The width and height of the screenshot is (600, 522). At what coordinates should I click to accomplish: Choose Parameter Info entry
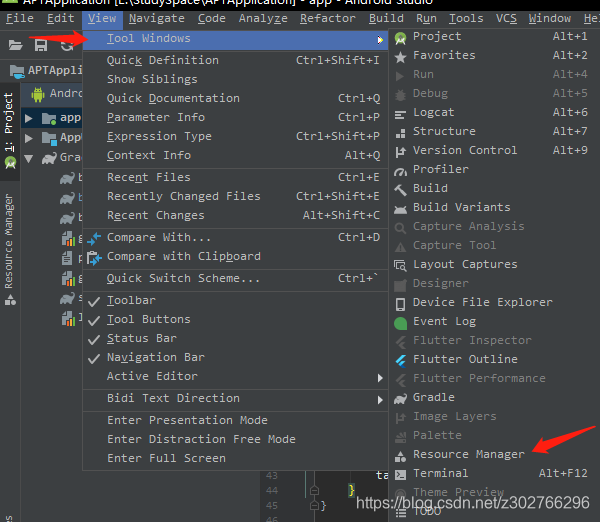pos(235,117)
